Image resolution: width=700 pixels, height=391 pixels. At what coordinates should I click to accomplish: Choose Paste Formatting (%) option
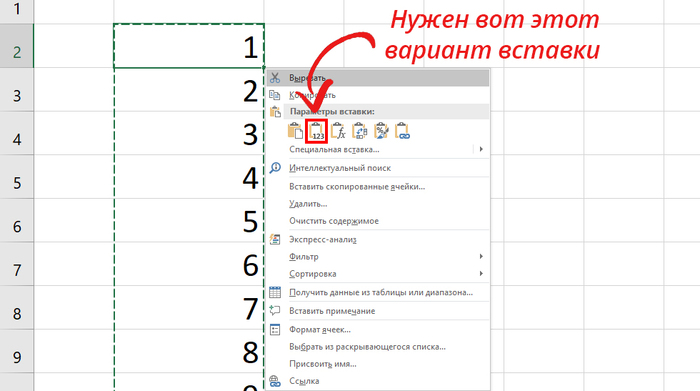381,131
